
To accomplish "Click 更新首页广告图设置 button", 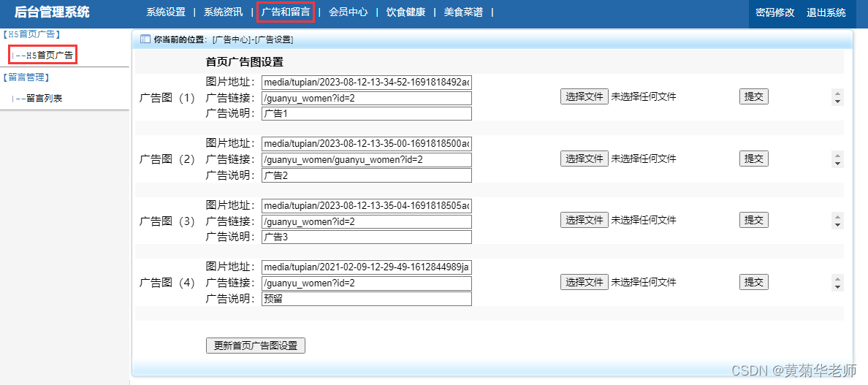I will point(255,346).
